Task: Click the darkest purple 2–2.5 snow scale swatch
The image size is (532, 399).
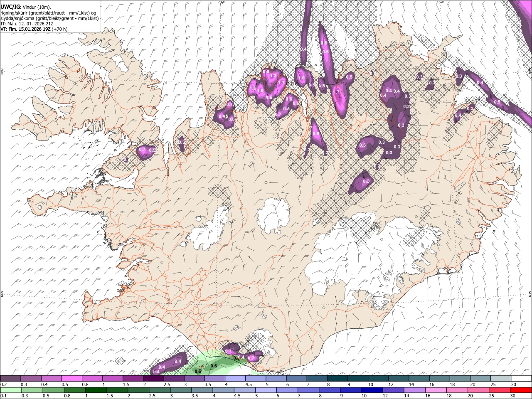Action: [x=153, y=378]
